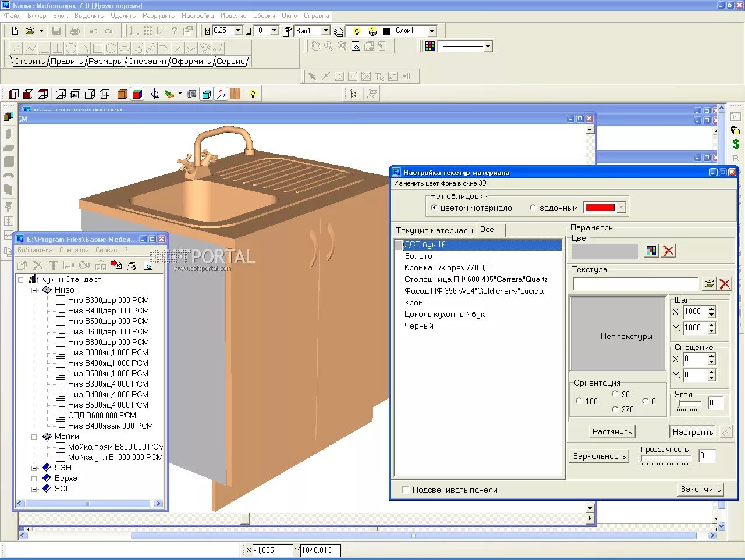Image resolution: width=745 pixels, height=560 pixels.
Task: Click the color palette grid icon near line style
Action: click(430, 46)
